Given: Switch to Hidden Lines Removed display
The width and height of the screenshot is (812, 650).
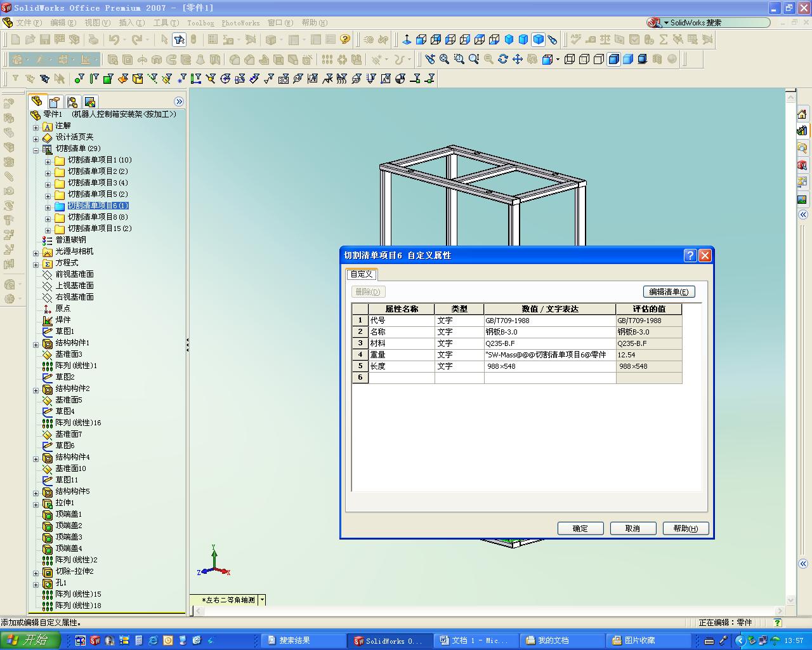Looking at the screenshot, I should click(599, 59).
